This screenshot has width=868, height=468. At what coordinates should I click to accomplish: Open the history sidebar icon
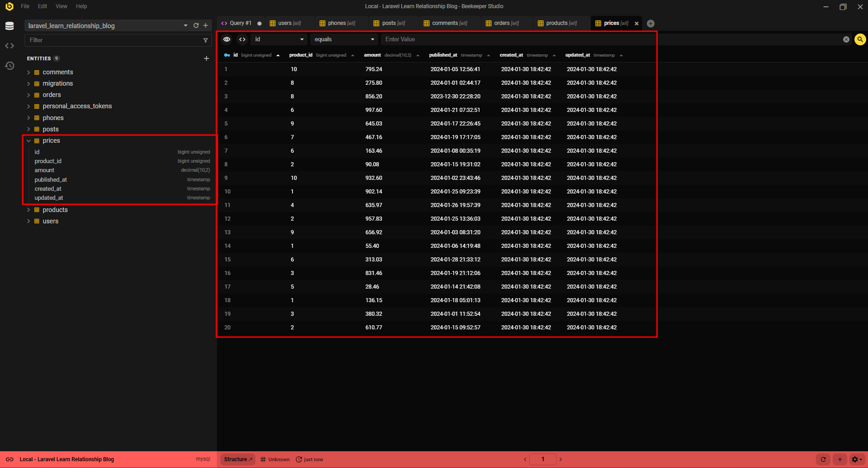10,66
